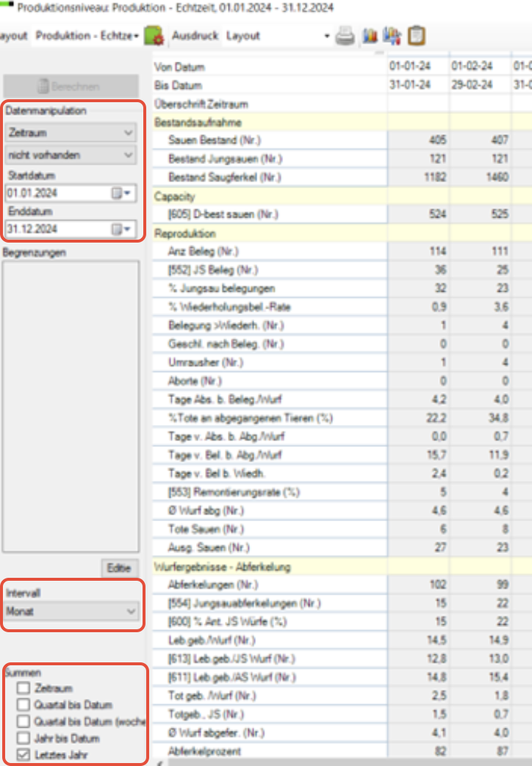The width and height of the screenshot is (532, 766).
Task: Click the Capacity section header
Action: [174, 196]
